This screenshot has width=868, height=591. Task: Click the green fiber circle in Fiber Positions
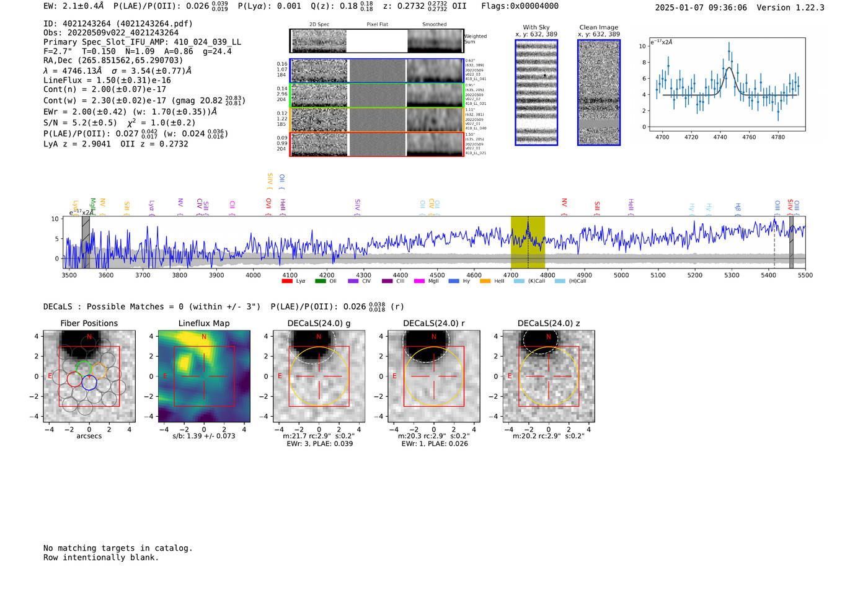(x=84, y=367)
